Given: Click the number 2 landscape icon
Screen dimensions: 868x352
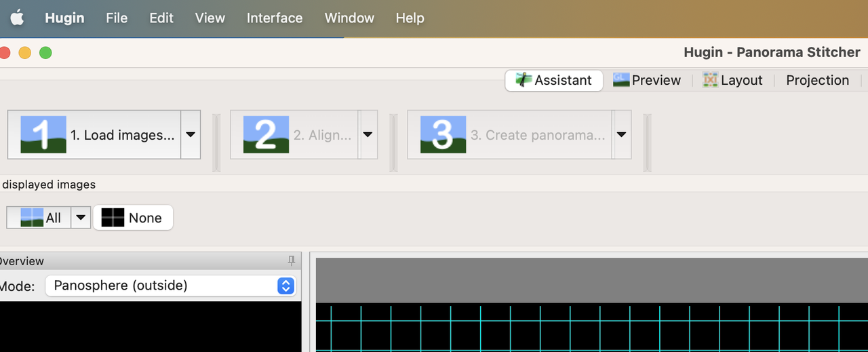Looking at the screenshot, I should tap(266, 134).
